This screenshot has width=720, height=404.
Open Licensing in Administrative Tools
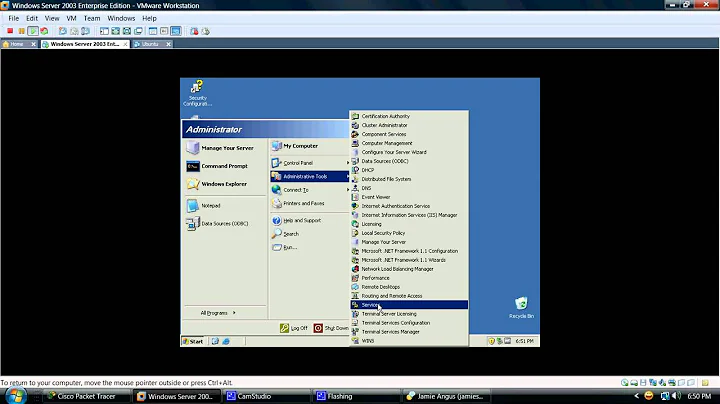[x=409, y=224]
